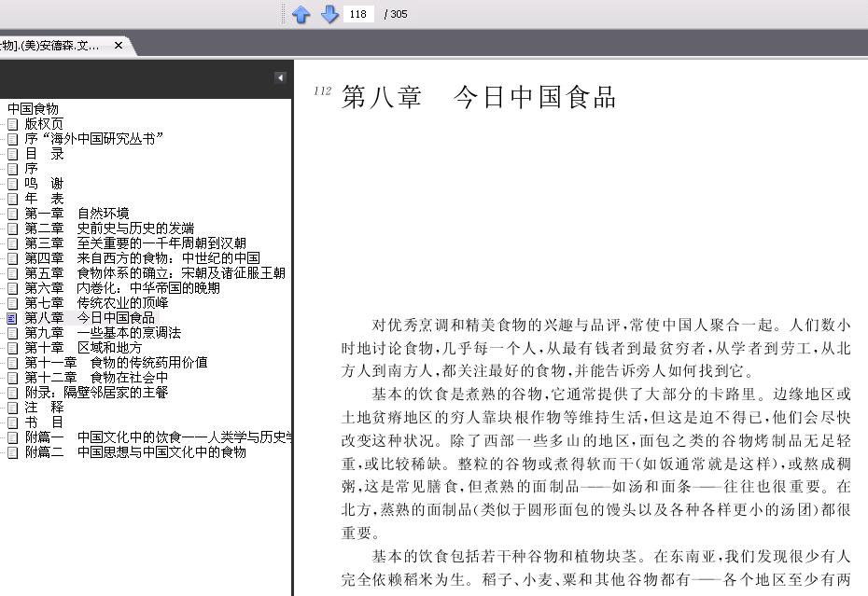Viewport: 868px width, 596px height.
Task: Jump to 第二章 史前史与历史的发端
Action: pyautogui.click(x=109, y=228)
